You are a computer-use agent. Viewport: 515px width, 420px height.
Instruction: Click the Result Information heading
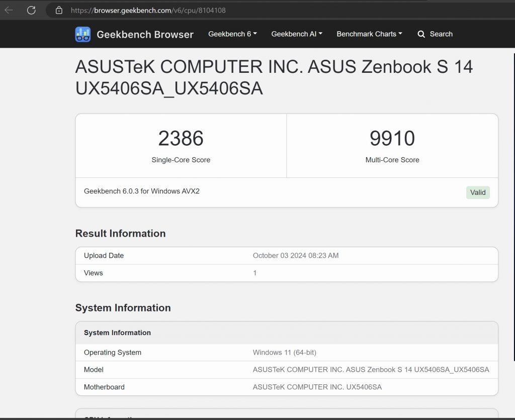click(x=120, y=233)
